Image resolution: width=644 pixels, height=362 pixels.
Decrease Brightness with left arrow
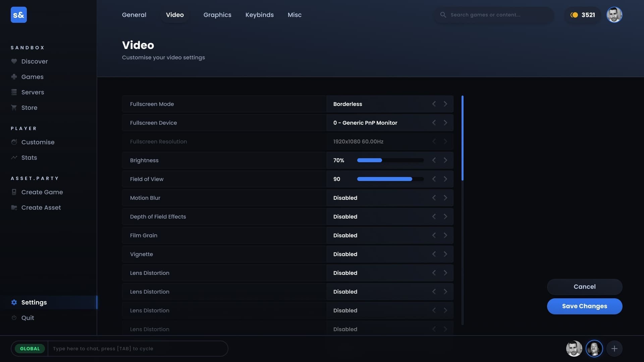(434, 160)
